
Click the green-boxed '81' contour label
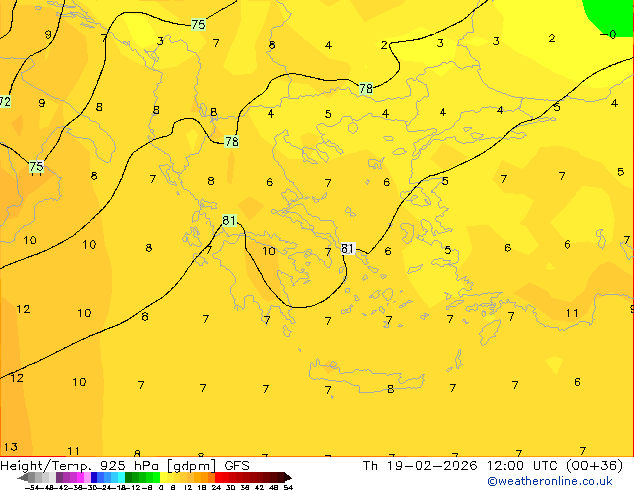(x=229, y=221)
